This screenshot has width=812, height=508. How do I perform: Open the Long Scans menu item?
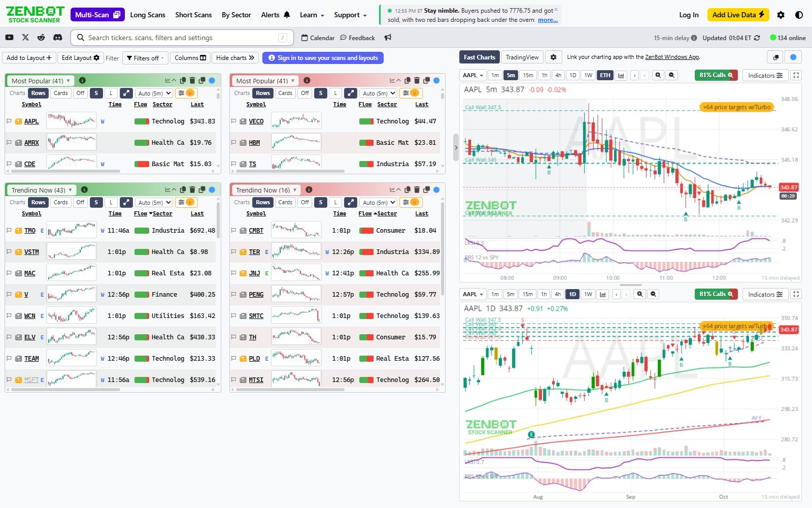pyautogui.click(x=148, y=15)
